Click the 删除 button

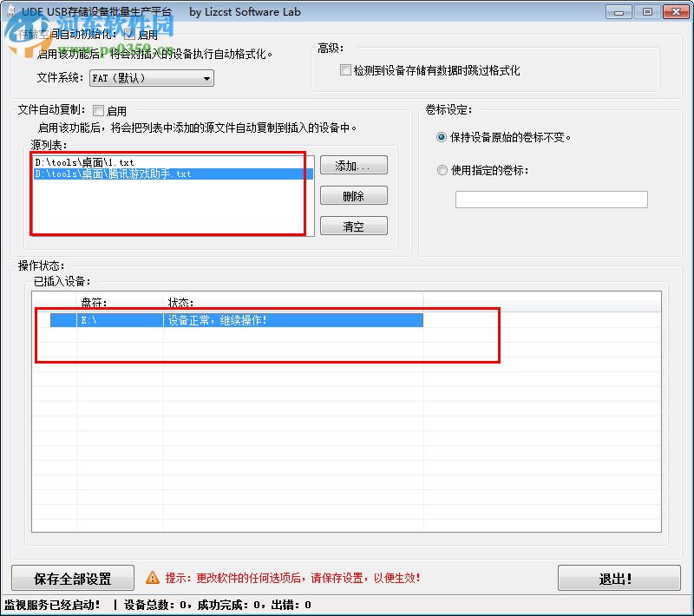coord(353,195)
